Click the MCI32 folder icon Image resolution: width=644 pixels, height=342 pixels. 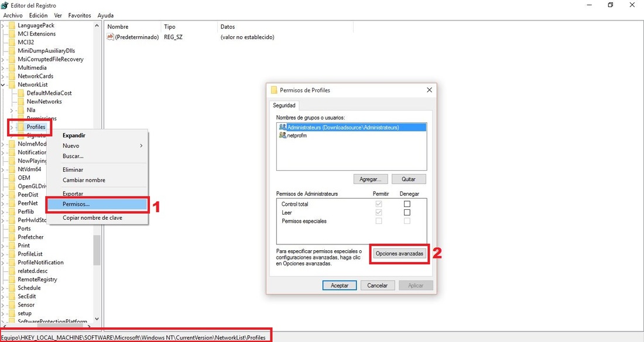[12, 42]
